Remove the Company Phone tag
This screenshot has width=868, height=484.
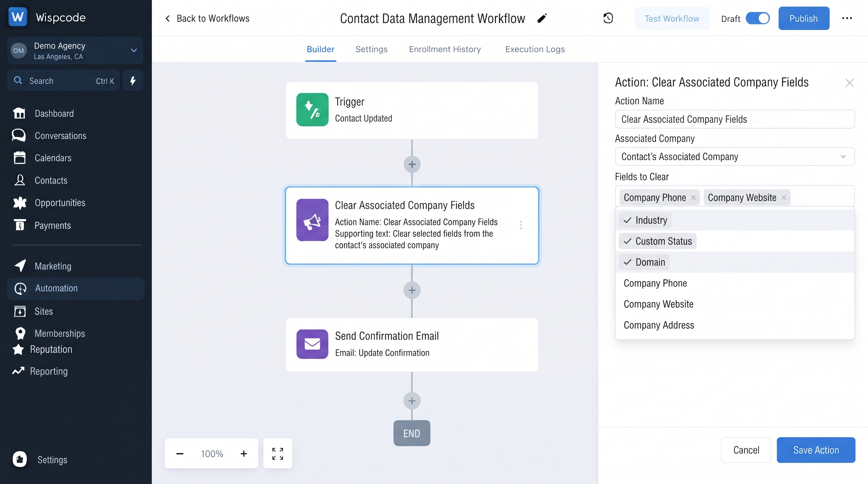pyautogui.click(x=694, y=198)
